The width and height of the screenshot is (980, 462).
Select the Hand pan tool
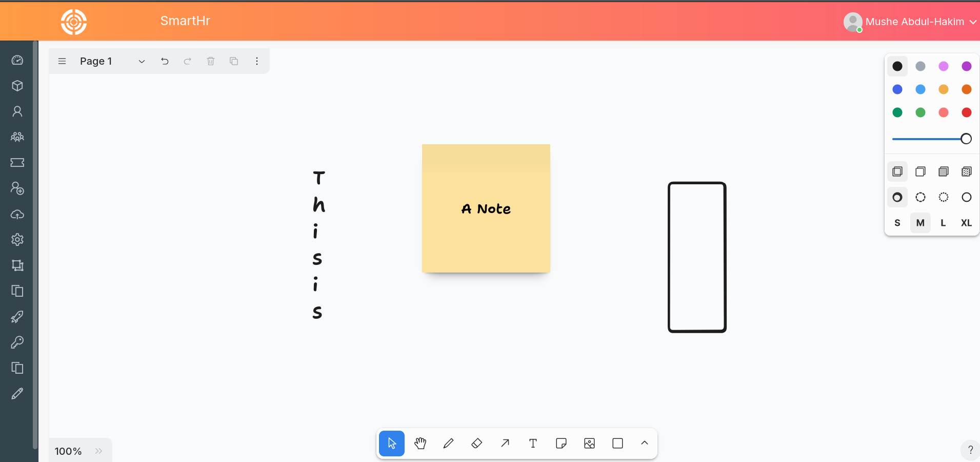[x=420, y=444]
